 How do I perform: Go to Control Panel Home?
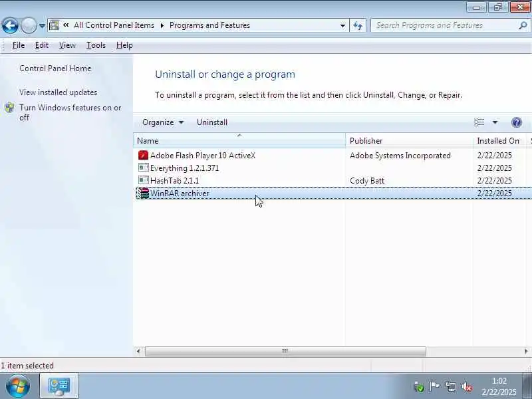tap(55, 68)
